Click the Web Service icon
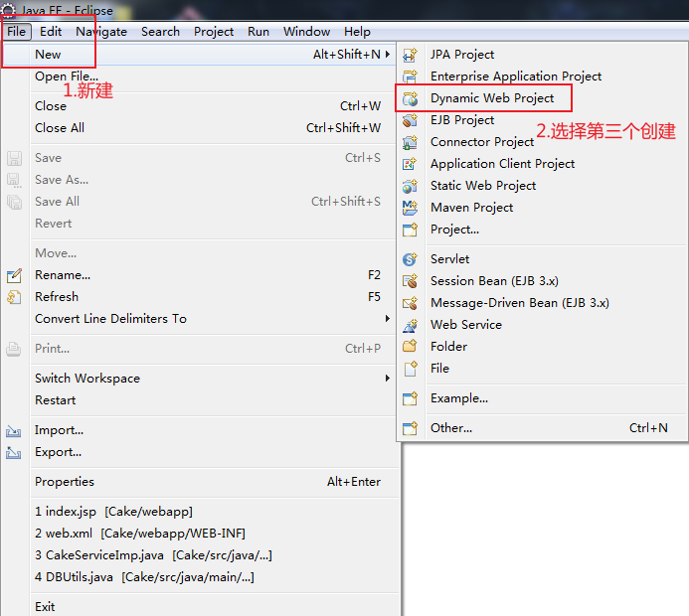The height and width of the screenshot is (616, 689). pos(410,325)
